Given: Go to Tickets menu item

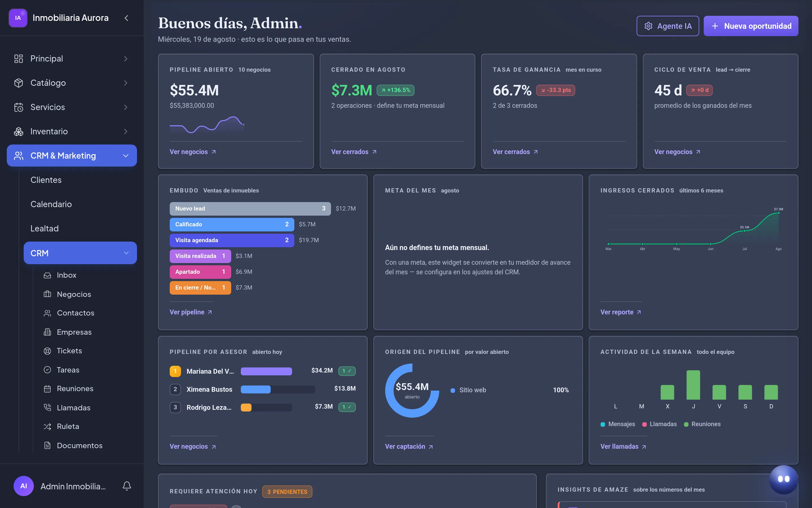Looking at the screenshot, I should (69, 351).
